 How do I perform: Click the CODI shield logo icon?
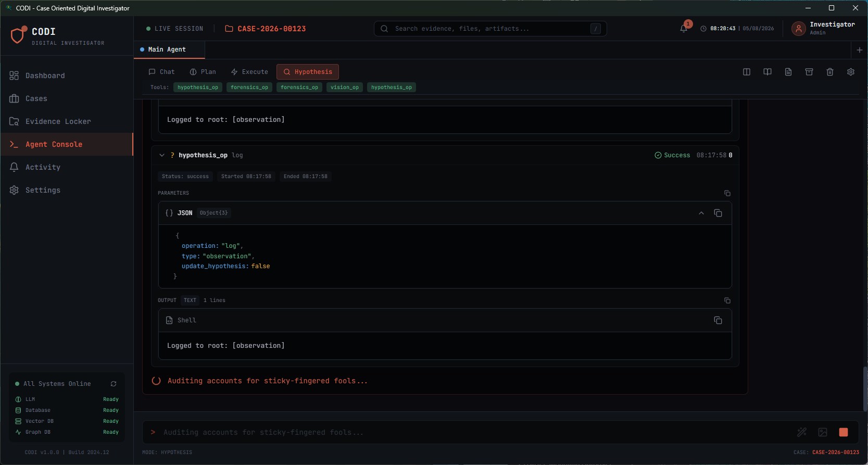click(18, 35)
